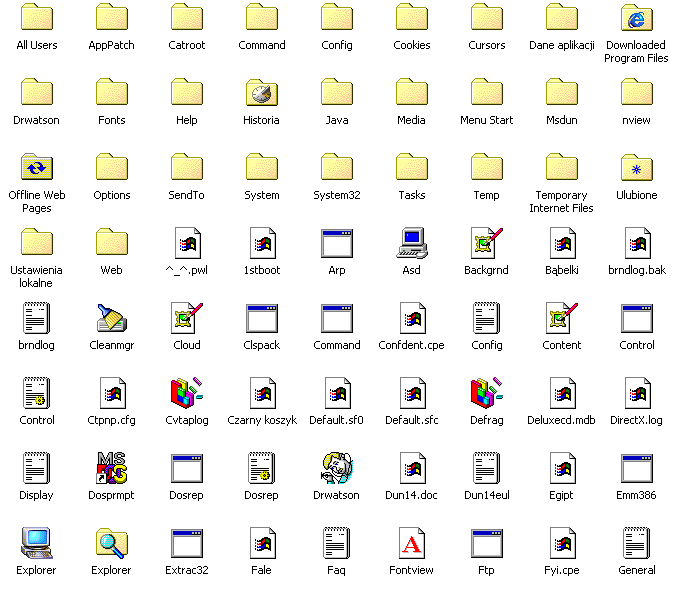698x602 pixels.
Task: Select the Backgrnd image file icon
Action: pos(487,243)
